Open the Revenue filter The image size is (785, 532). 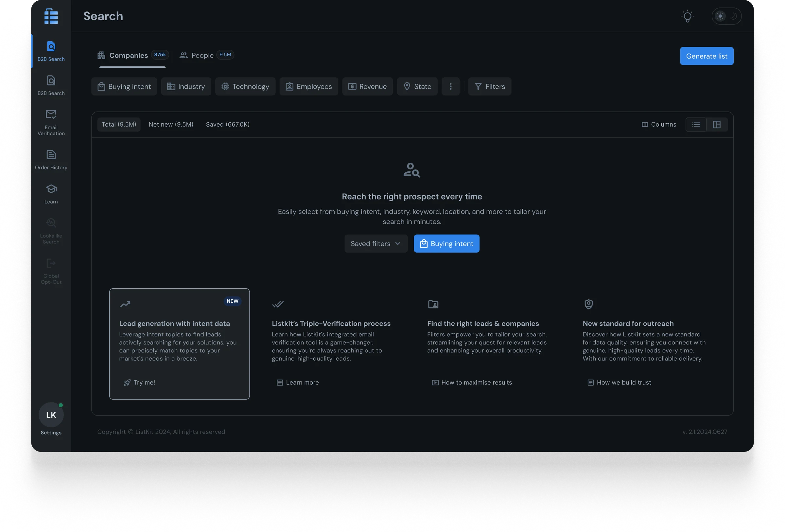pos(367,86)
